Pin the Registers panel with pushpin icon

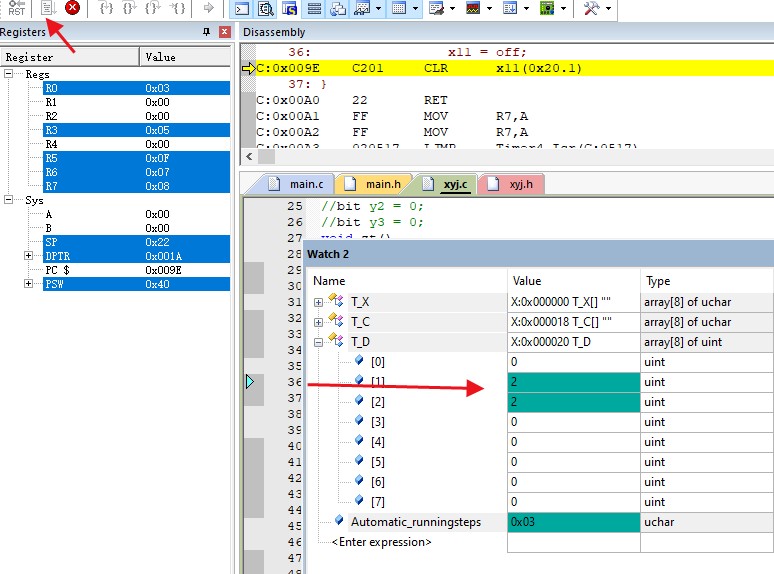pyautogui.click(x=206, y=32)
